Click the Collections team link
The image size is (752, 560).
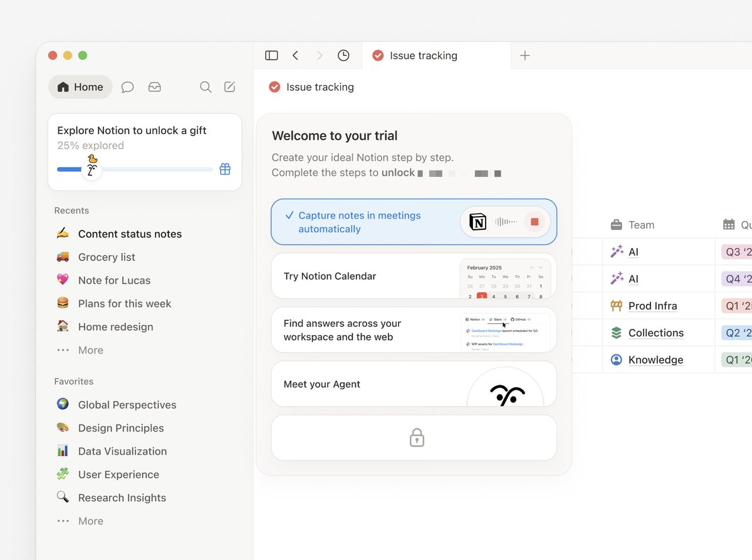(656, 333)
